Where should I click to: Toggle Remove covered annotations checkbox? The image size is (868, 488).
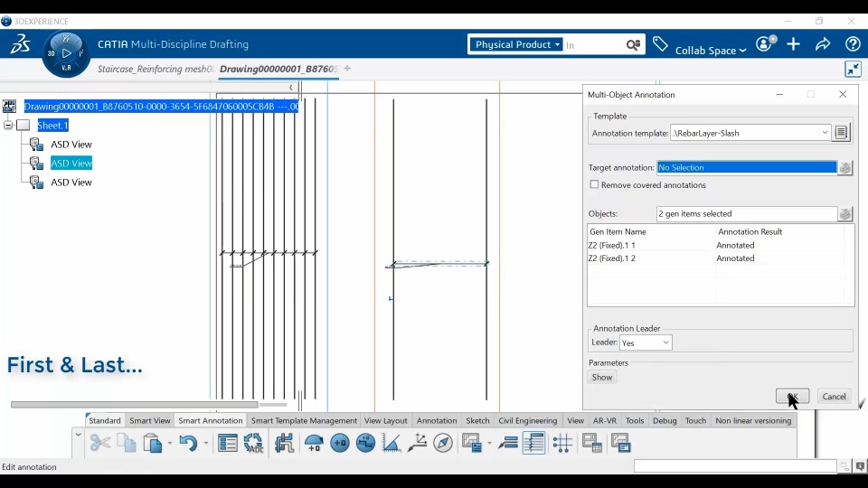594,184
